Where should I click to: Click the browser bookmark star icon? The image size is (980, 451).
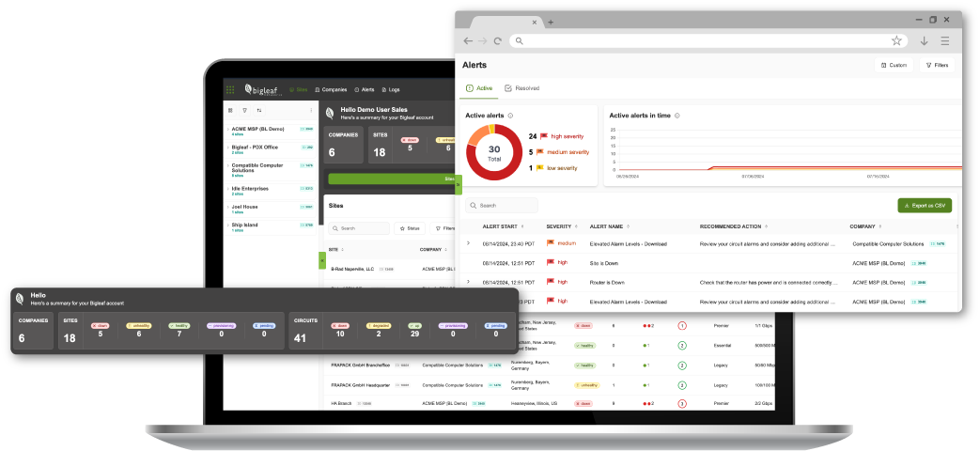click(896, 41)
